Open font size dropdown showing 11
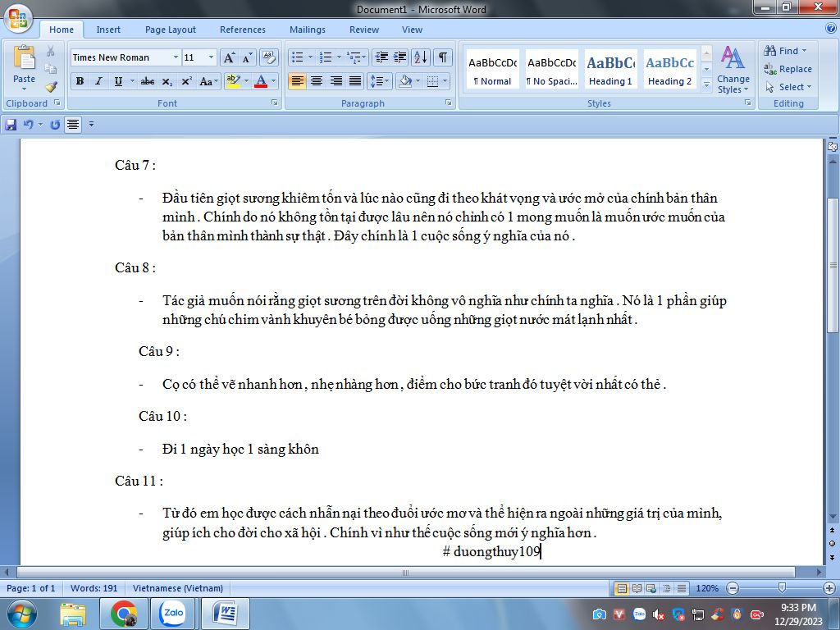 pos(211,57)
